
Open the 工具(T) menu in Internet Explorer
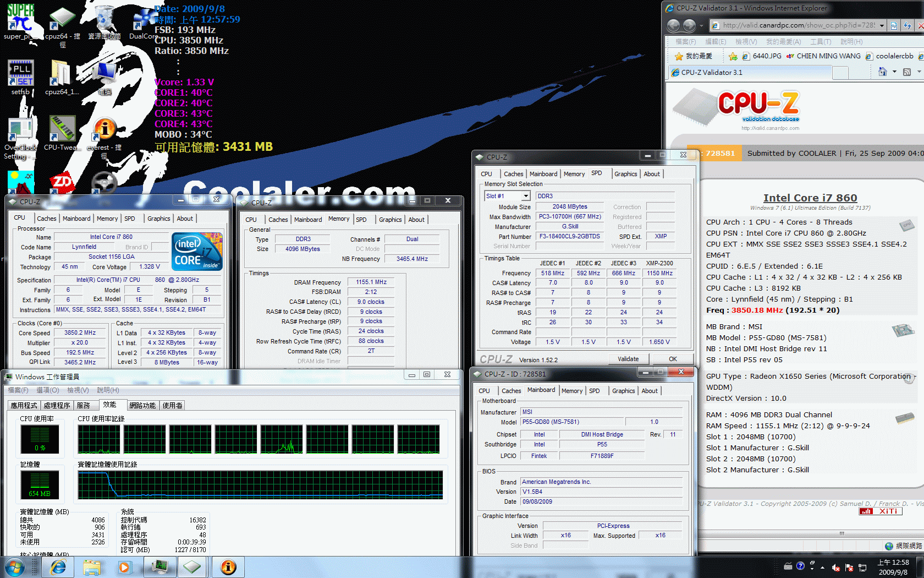821,42
